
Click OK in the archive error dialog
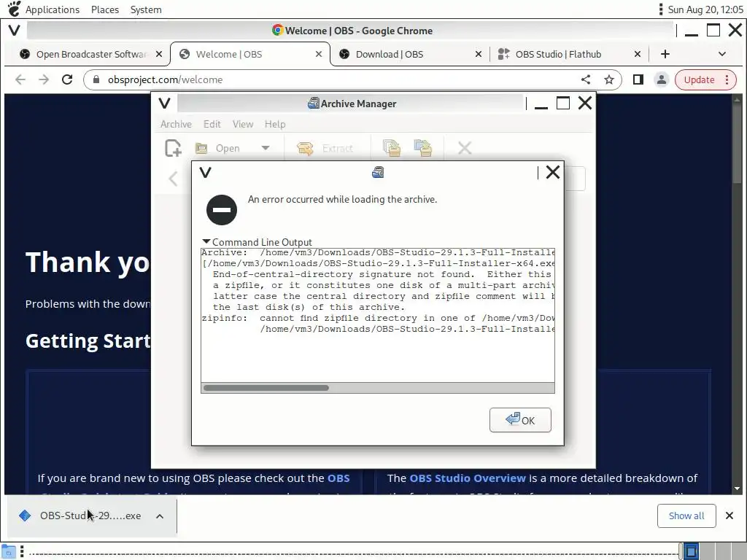pos(519,420)
